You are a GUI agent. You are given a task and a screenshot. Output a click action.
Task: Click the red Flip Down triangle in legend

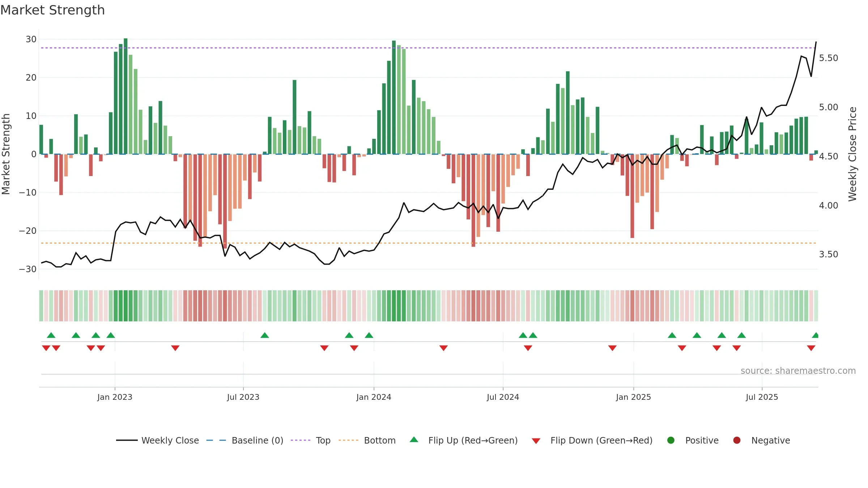[536, 441]
